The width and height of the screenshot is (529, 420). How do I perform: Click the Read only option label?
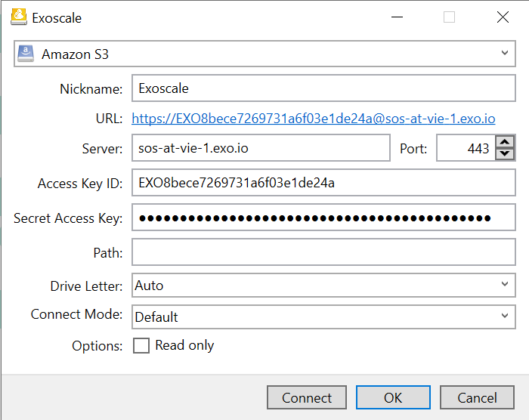(184, 345)
